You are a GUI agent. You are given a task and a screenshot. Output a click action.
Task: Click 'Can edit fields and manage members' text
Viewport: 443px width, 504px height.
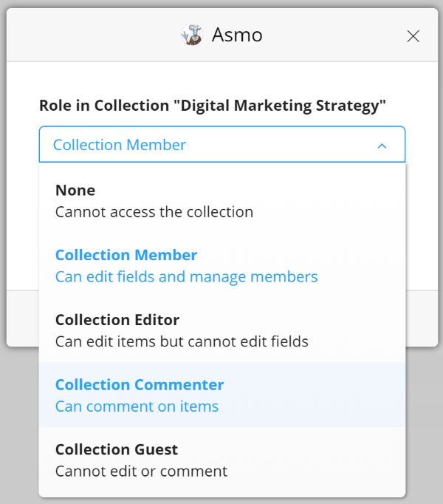tap(186, 277)
